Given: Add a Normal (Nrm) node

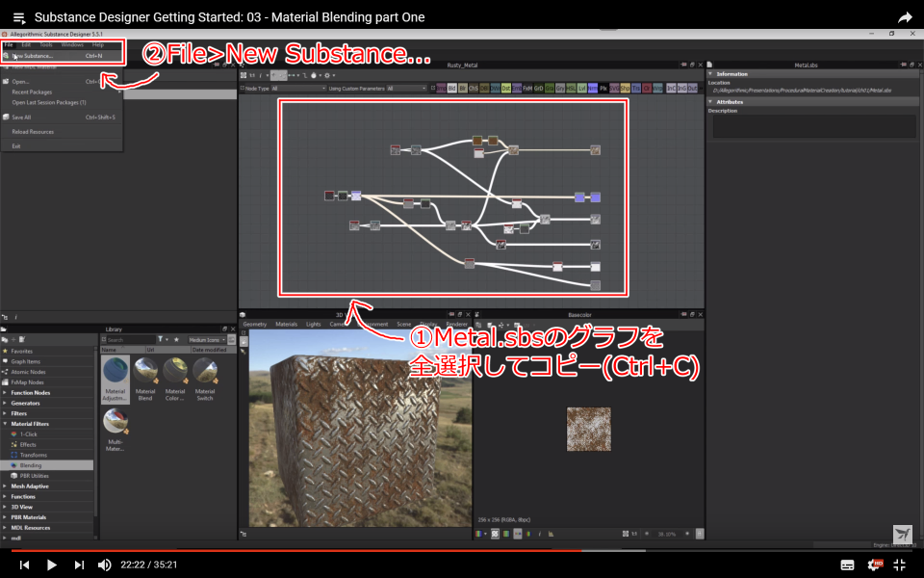Looking at the screenshot, I should pyautogui.click(x=592, y=89).
